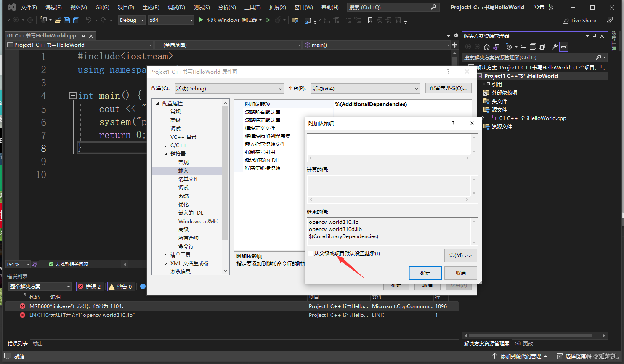Open the 调试(D) menu

[176, 8]
